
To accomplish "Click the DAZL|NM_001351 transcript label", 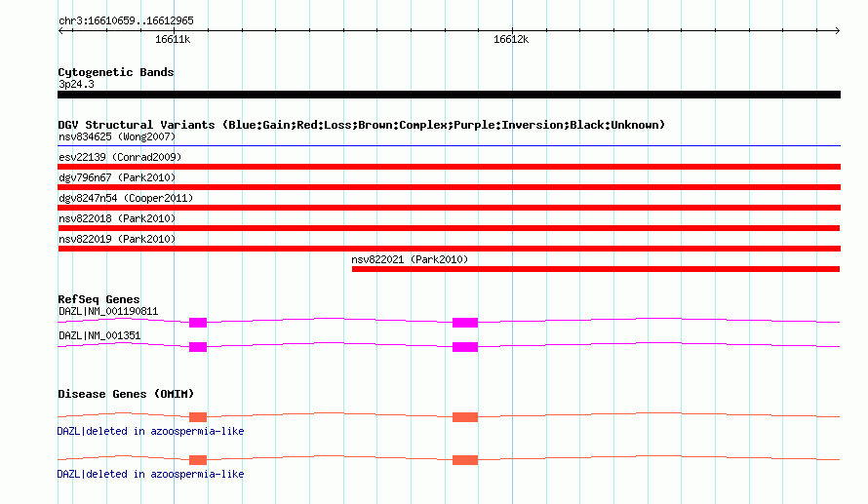I will (99, 335).
